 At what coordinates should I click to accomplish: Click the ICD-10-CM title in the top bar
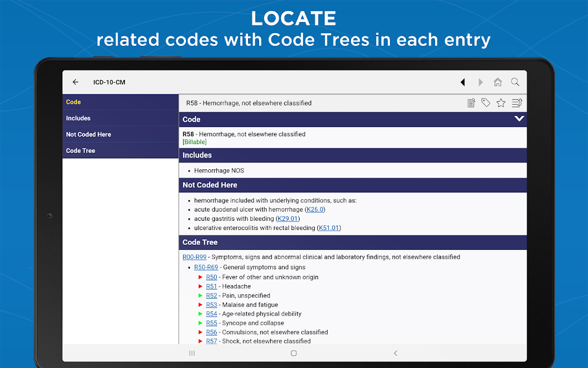pos(109,82)
